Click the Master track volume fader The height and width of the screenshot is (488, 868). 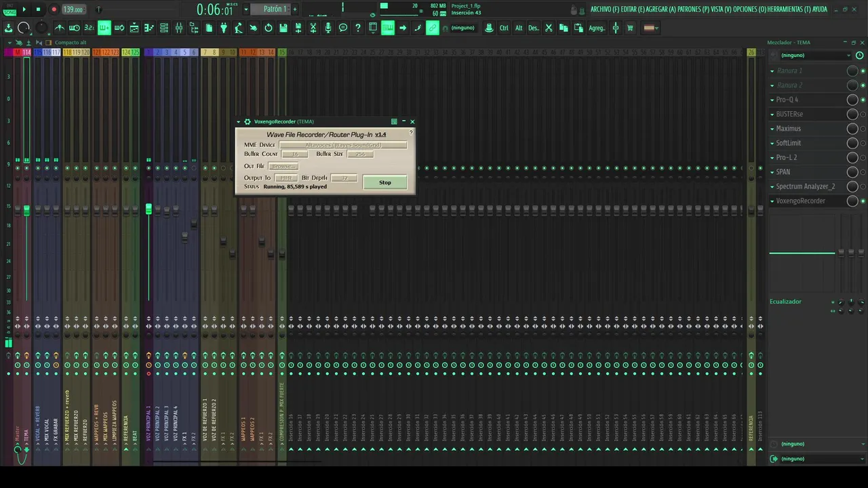(18, 211)
